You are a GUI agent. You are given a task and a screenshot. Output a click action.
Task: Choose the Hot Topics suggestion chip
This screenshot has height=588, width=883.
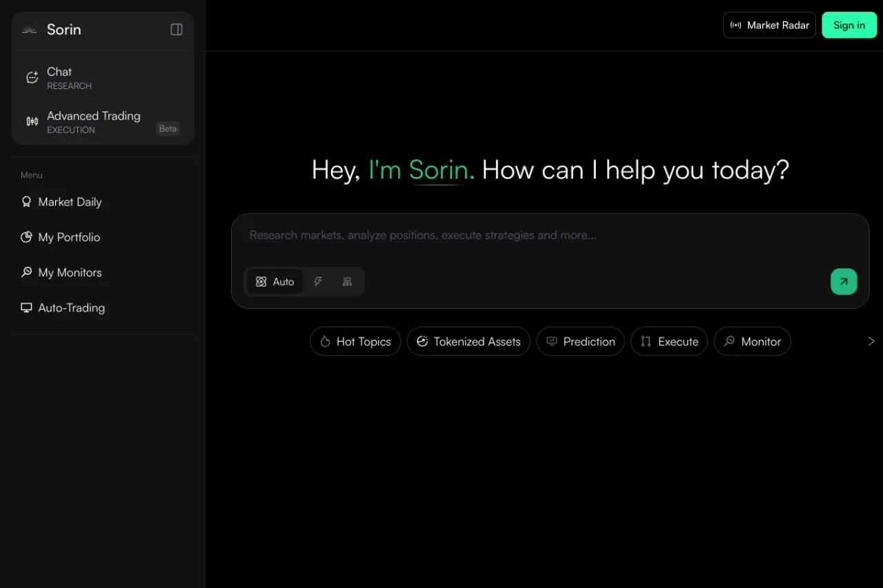355,341
